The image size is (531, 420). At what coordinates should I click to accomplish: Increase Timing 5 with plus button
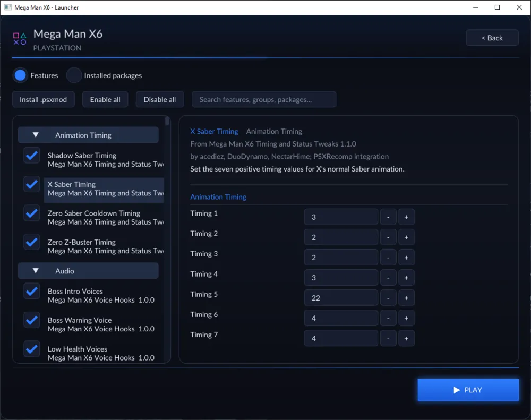(406, 298)
